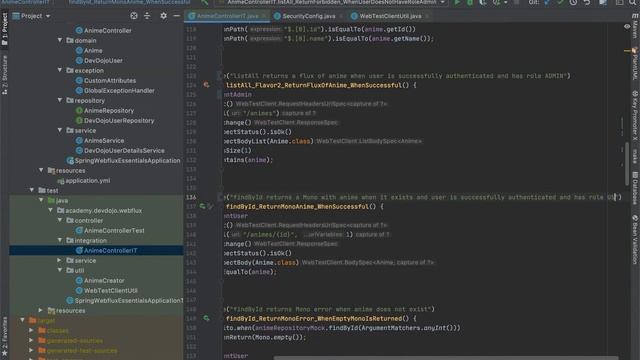This screenshot has height=360, width=640.
Task: Locate opened file in Project tree icon
Action: 134,16
